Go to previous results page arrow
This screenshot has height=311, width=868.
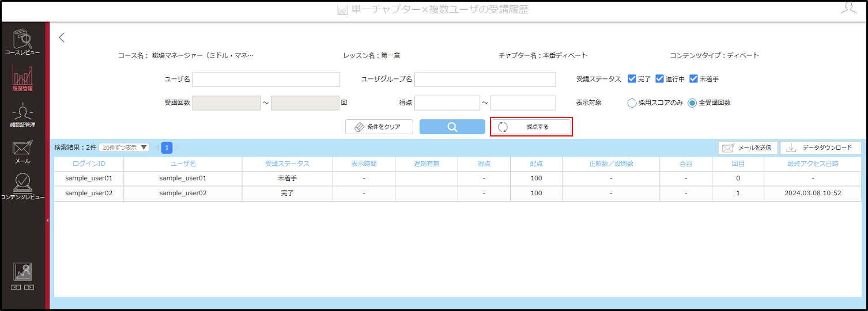(x=157, y=148)
